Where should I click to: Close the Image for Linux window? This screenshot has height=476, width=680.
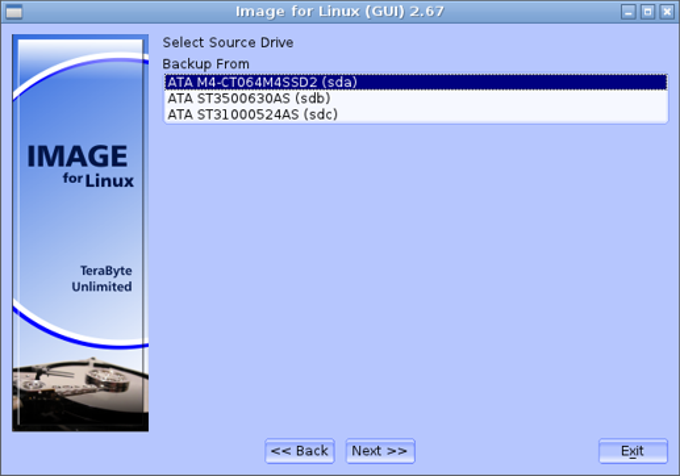[666, 11]
